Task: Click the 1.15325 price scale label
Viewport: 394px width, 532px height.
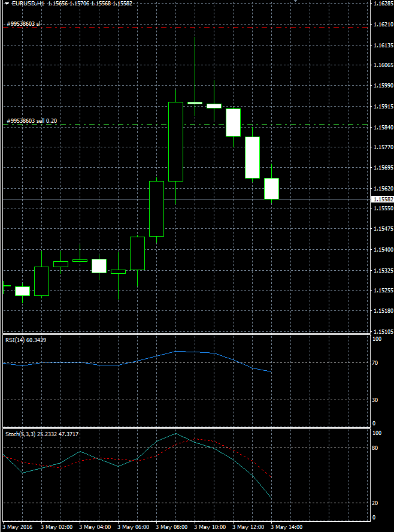Action: click(x=383, y=270)
